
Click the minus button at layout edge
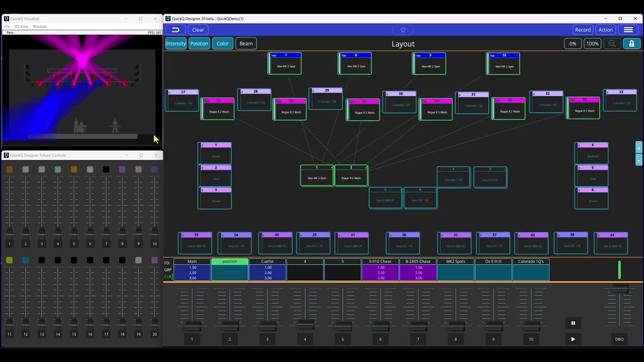[638, 160]
